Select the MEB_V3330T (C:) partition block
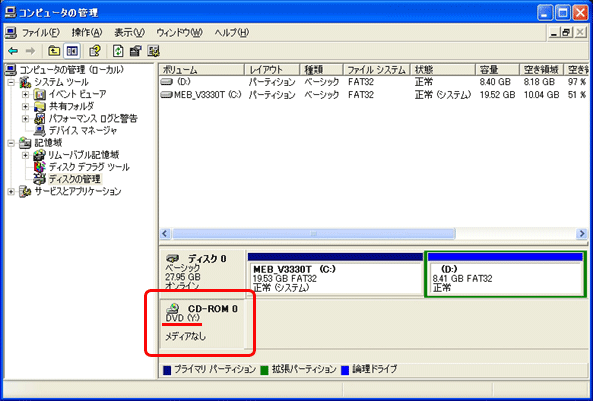This screenshot has width=593, height=401. click(x=335, y=278)
